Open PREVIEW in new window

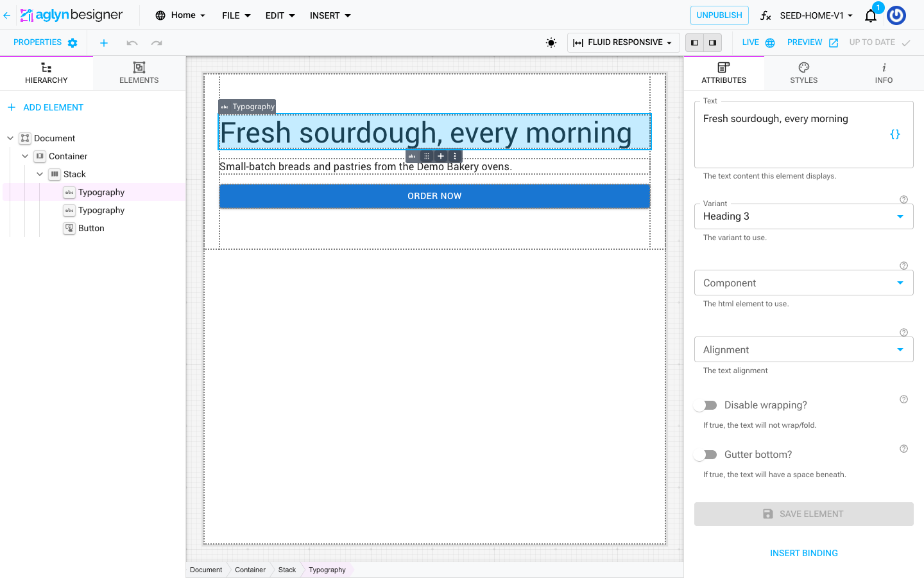812,42
